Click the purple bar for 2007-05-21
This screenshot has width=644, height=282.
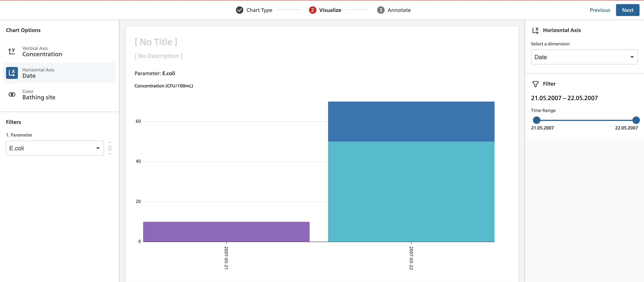click(226, 232)
